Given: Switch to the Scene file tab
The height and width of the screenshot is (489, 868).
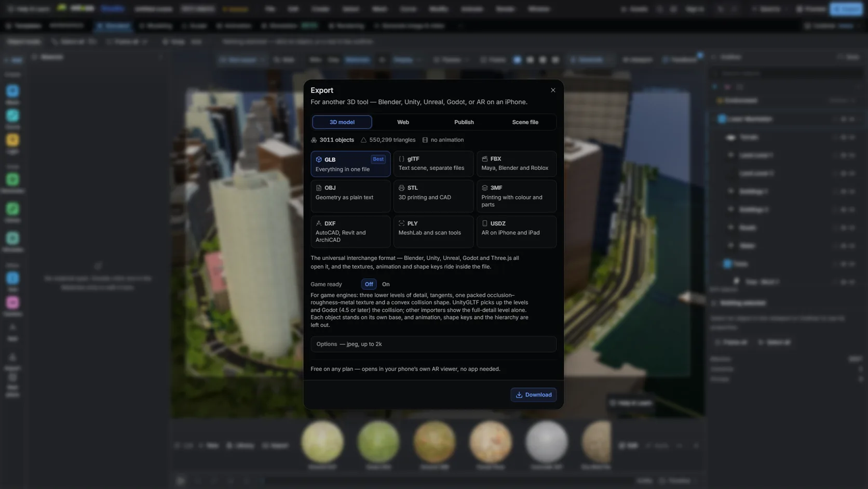Looking at the screenshot, I should tap(525, 122).
